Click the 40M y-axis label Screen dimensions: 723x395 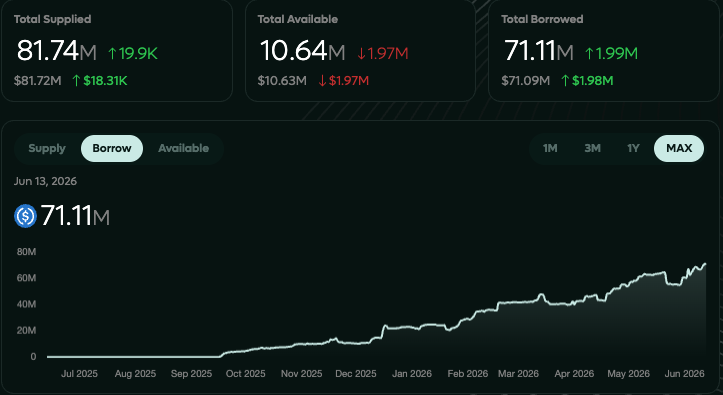tap(26, 304)
